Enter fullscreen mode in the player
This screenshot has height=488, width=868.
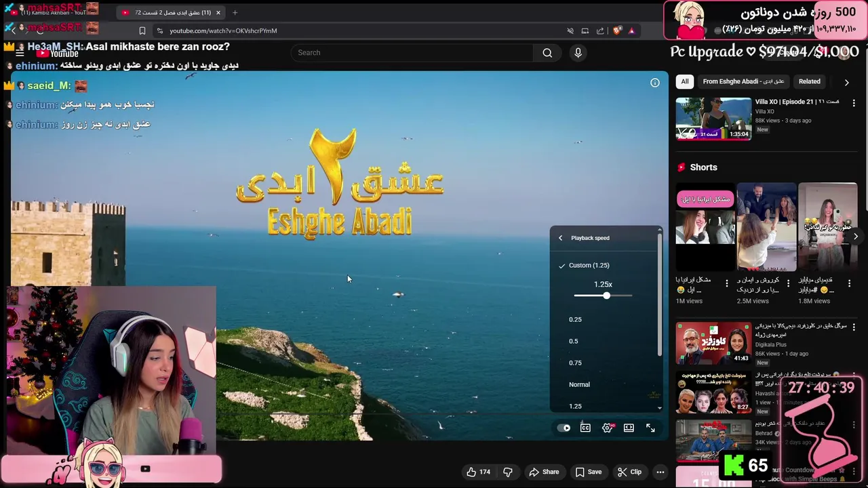(x=650, y=428)
